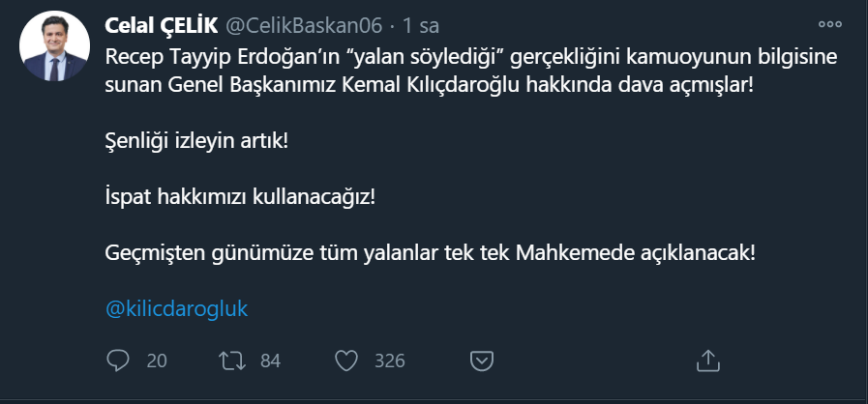Viewport: 868px width, 404px height.
Task: Open the three-dot more options menu
Action: pyautogui.click(x=830, y=26)
